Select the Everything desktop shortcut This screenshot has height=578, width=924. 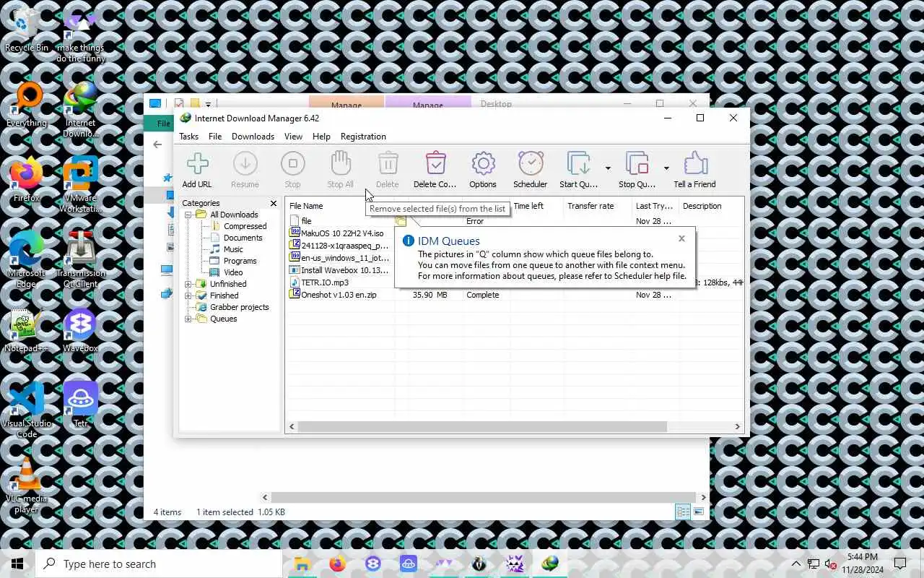[27, 105]
